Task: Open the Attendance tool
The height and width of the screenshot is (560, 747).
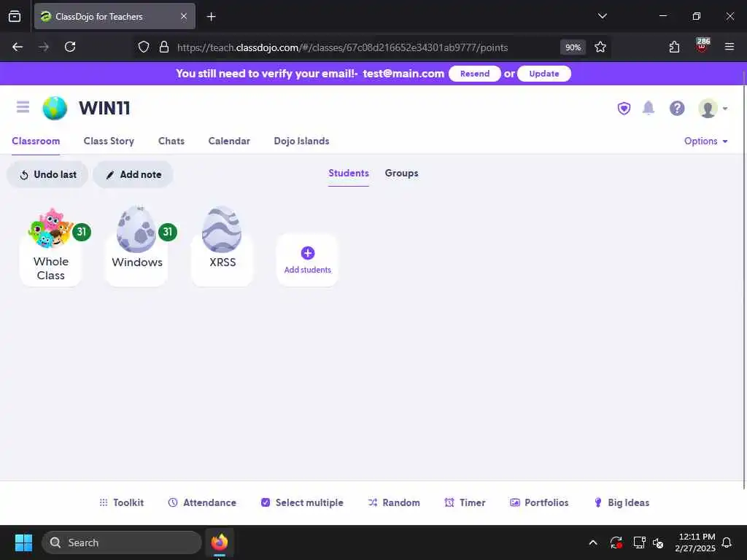Action: (x=202, y=502)
